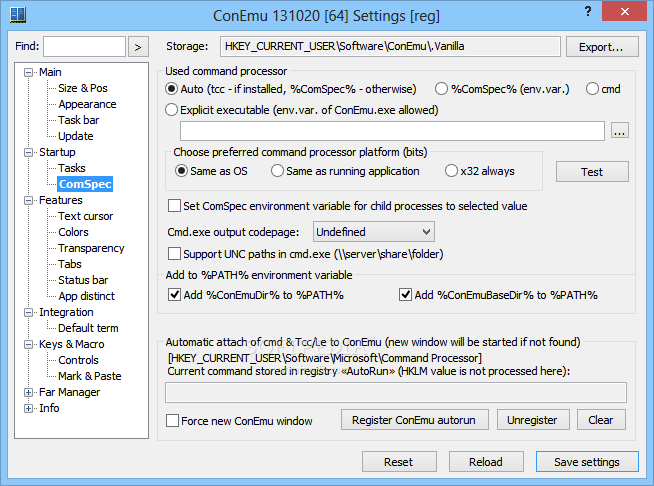Viewport: 654px width, 486px height.
Task: Open Colors settings page
Action: (73, 232)
